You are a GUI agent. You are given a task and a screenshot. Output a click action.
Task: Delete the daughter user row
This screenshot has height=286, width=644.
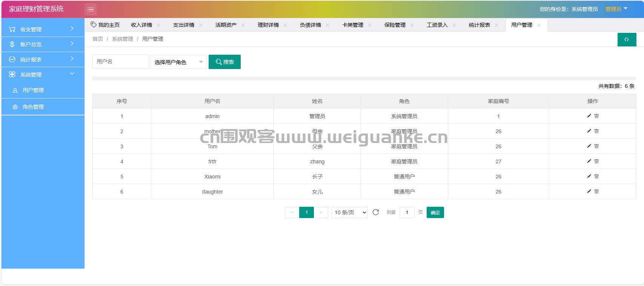(x=596, y=191)
